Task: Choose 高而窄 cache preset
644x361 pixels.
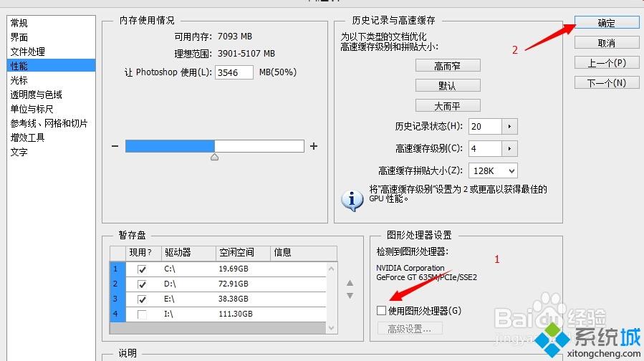Action: coord(448,66)
